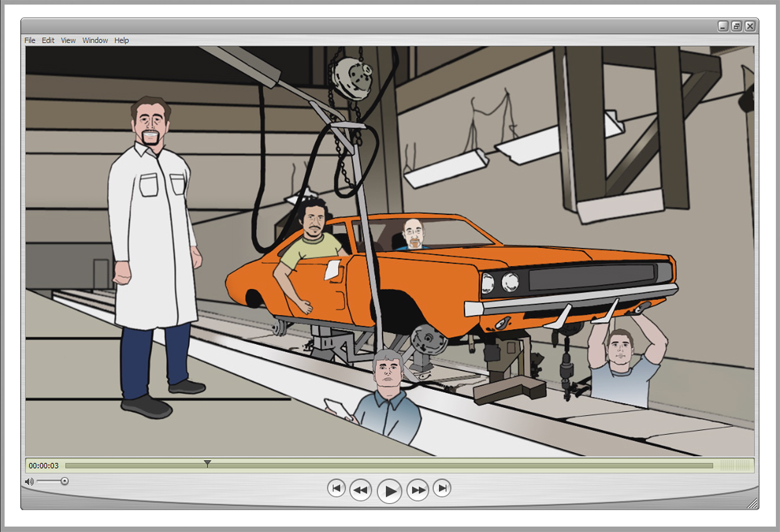
Task: Minimize the player window
Action: (x=723, y=26)
